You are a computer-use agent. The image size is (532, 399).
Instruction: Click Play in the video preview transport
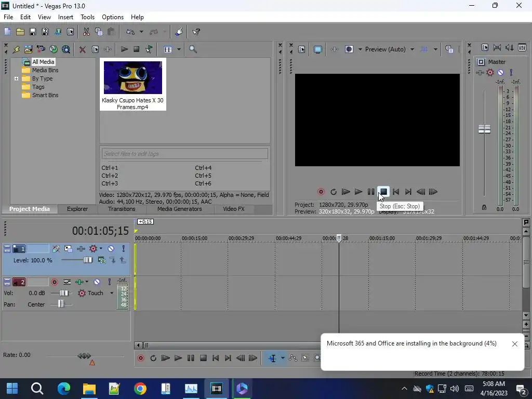coord(358,192)
